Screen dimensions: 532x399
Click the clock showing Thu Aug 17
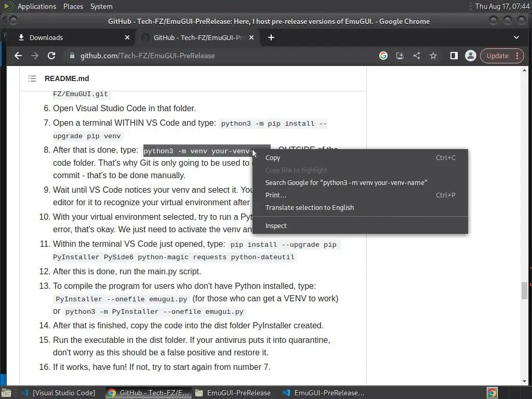(x=502, y=6)
